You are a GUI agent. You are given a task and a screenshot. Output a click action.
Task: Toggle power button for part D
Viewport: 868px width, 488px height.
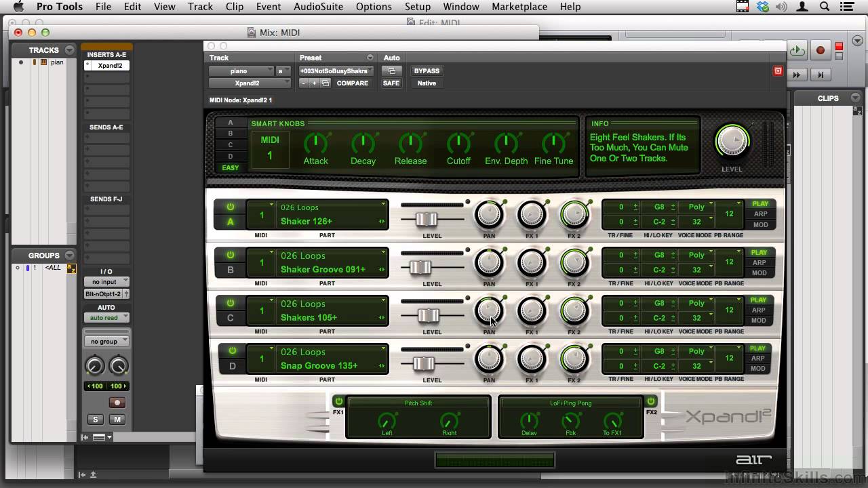coord(232,351)
